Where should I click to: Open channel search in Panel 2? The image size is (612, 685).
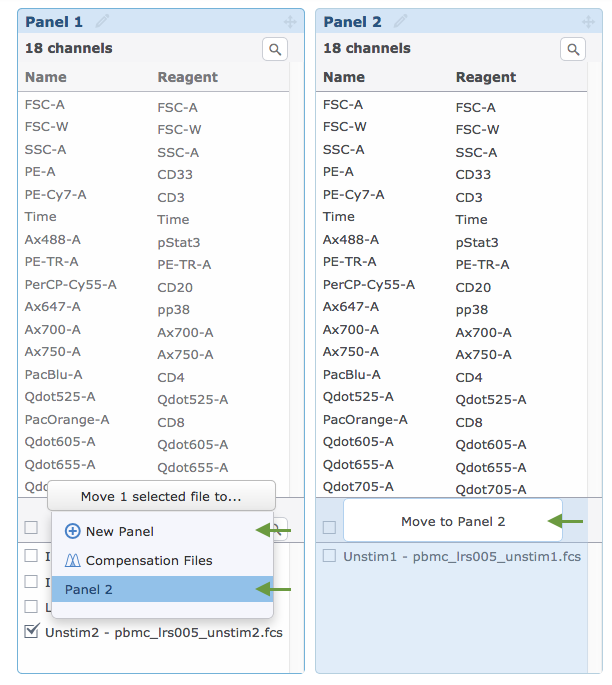click(572, 49)
